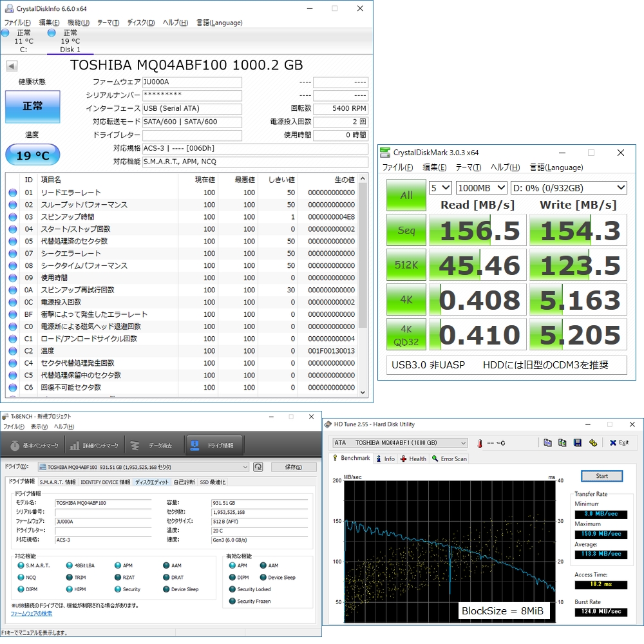The height and width of the screenshot is (644, 644).
Task: Click Security Frozen indicator in TxBENCH
Action: point(232,601)
